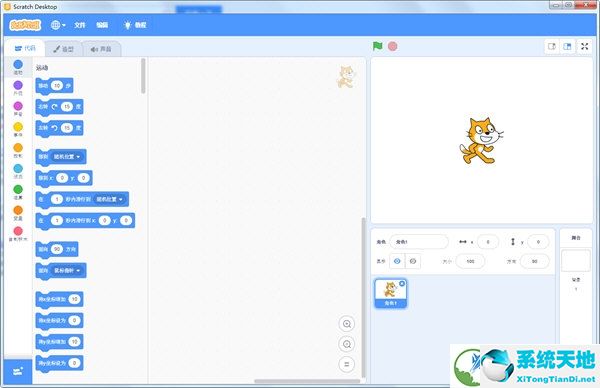Open the globe language dropdown
Image resolution: width=600 pixels, height=388 pixels.
pyautogui.click(x=58, y=25)
